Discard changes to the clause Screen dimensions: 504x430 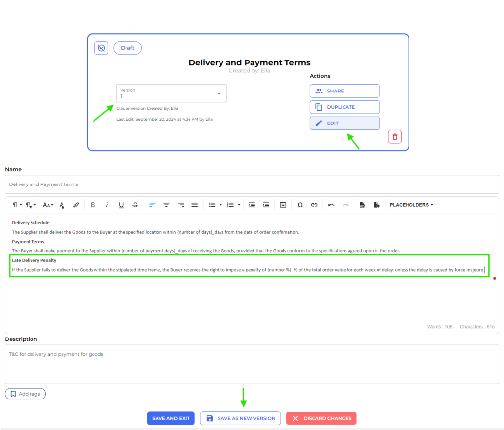click(321, 418)
